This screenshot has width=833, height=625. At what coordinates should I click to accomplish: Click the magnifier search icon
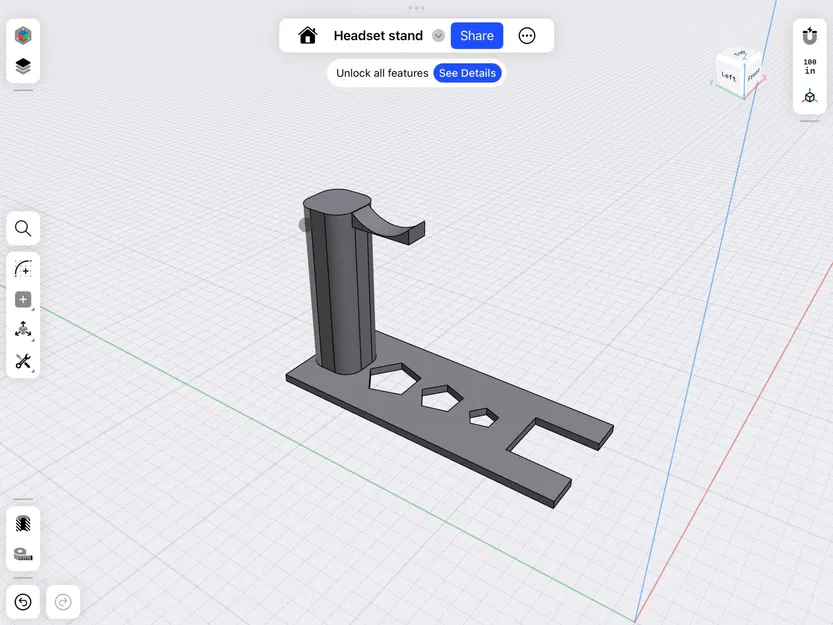[x=23, y=229]
